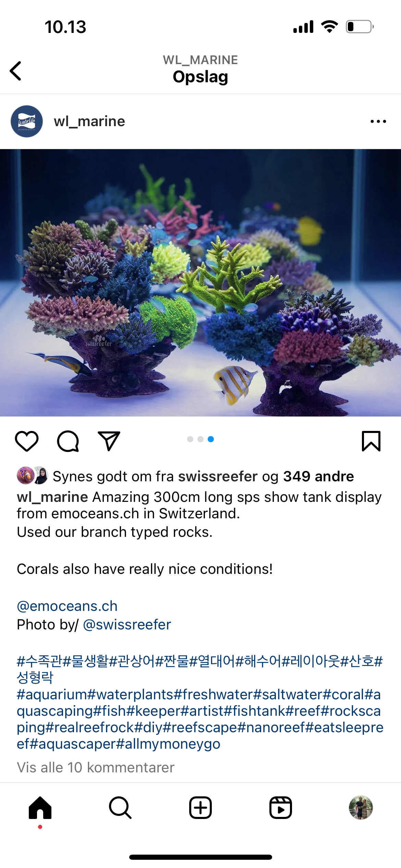This screenshot has height=868, width=401.
Task: Open the wl_marine username in post header
Action: [x=89, y=121]
